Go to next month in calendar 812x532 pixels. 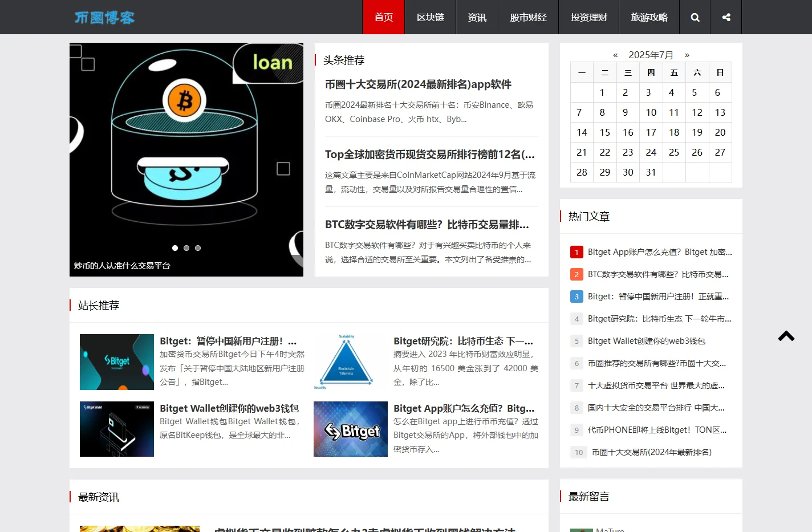click(687, 55)
